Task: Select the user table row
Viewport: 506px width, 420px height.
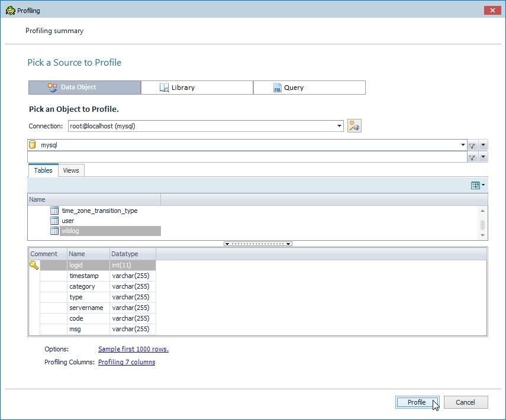Action: pyautogui.click(x=68, y=221)
